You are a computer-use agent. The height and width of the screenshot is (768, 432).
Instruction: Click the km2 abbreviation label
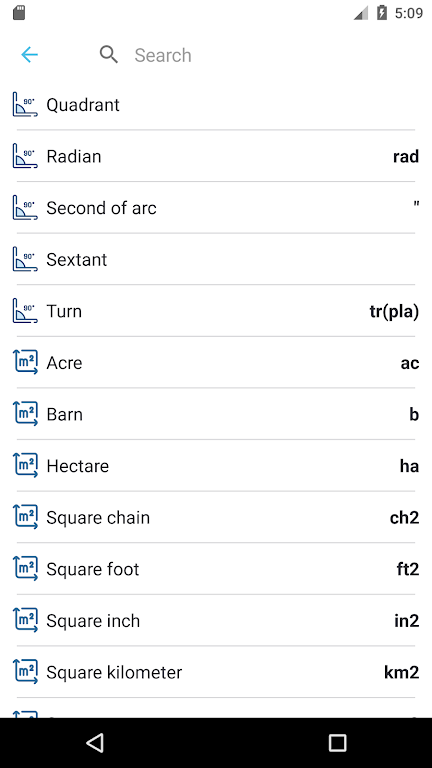(x=402, y=672)
